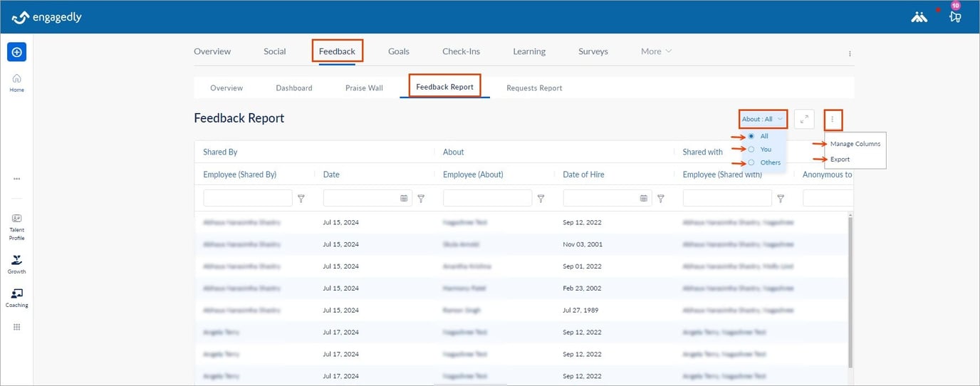Choose Manage Columns from menu
980x386 pixels.
pos(855,144)
